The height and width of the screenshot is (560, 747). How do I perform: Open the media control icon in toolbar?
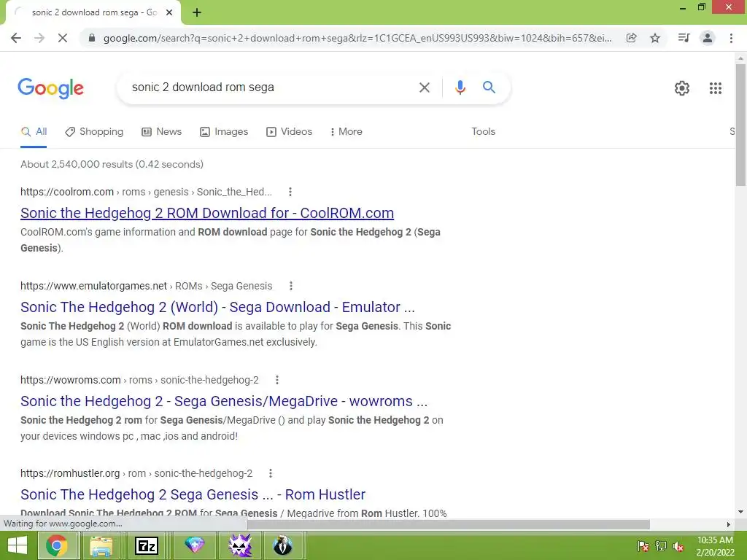coord(684,38)
